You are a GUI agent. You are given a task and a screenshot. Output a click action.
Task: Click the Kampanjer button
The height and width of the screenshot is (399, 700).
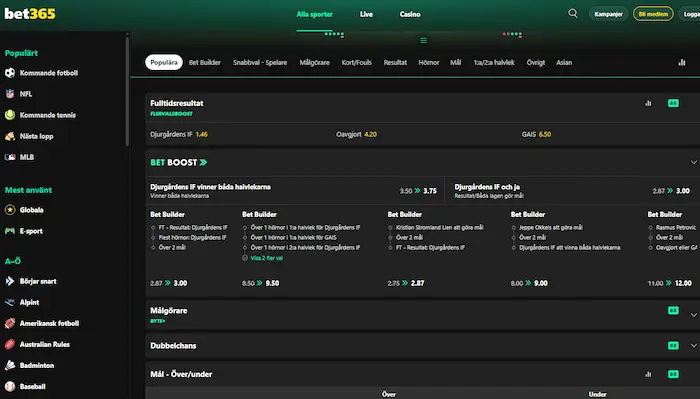coord(608,14)
